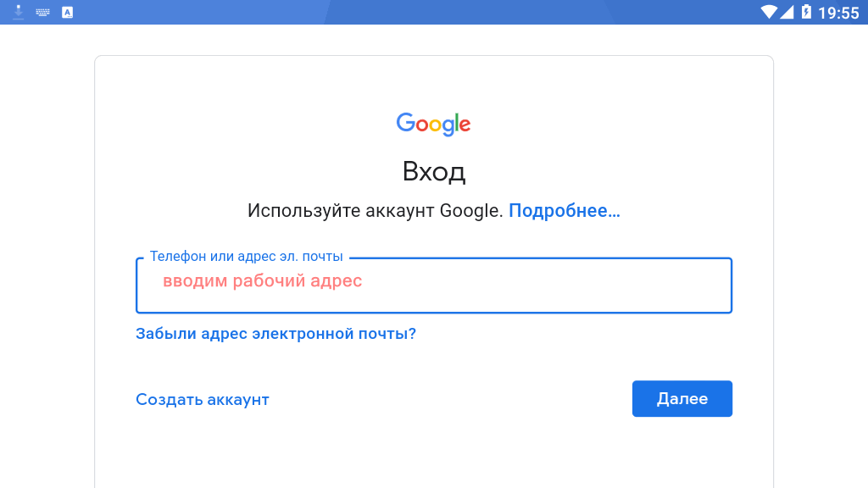Click the Google logo
The height and width of the screenshot is (488, 868).
tap(433, 124)
